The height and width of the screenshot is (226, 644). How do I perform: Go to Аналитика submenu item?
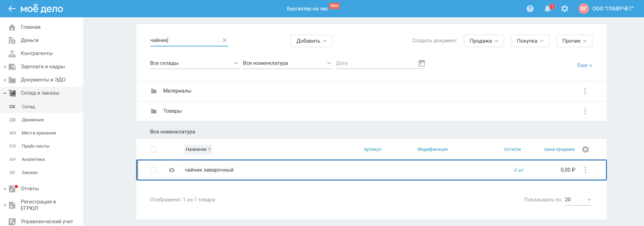33,159
